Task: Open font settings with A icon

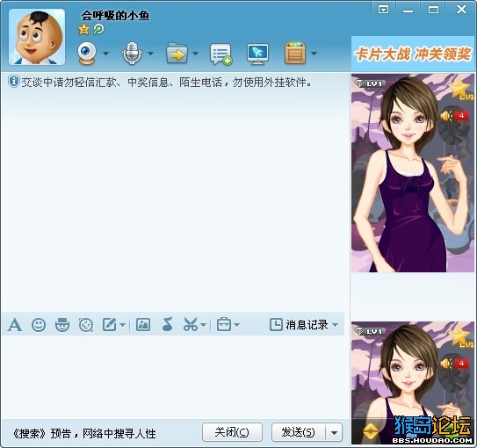Action: tap(15, 324)
